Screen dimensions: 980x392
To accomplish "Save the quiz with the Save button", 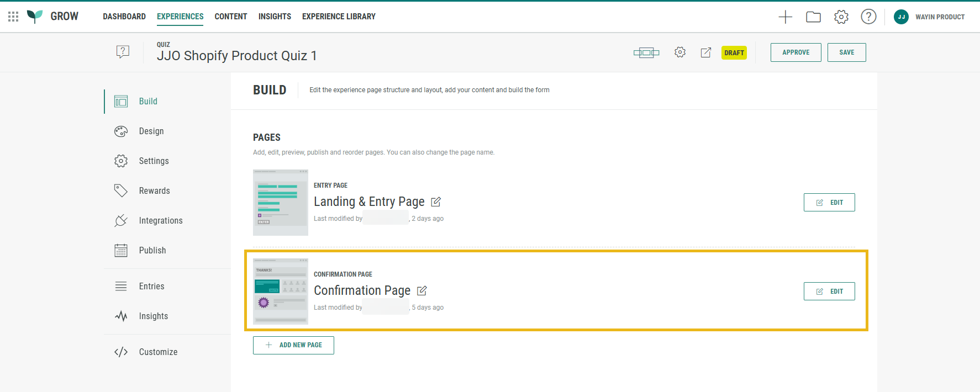I will [846, 52].
